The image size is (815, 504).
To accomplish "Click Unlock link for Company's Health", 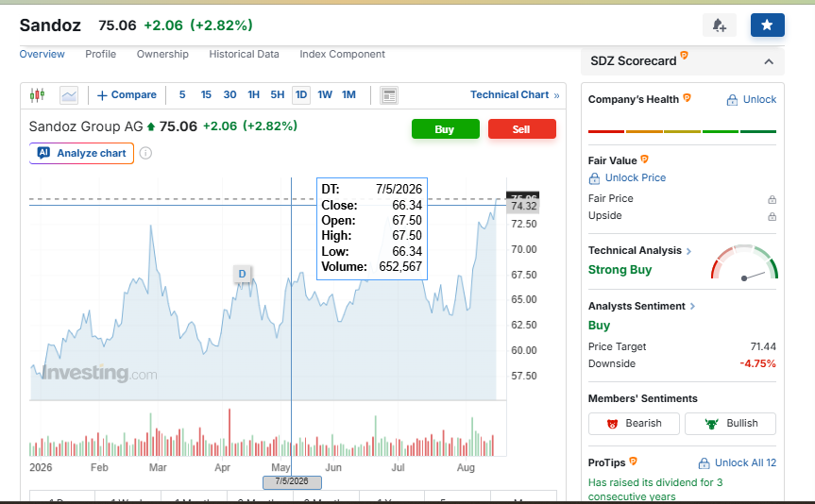I will click(751, 100).
